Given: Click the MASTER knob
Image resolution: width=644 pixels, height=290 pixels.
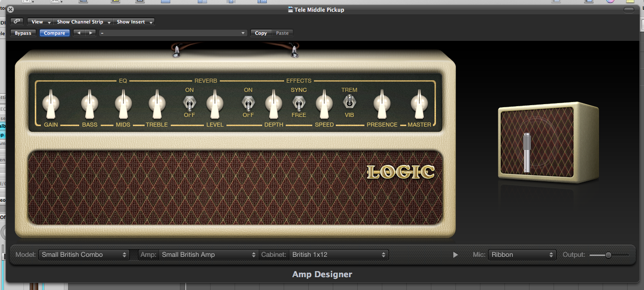Looking at the screenshot, I should [x=419, y=104].
